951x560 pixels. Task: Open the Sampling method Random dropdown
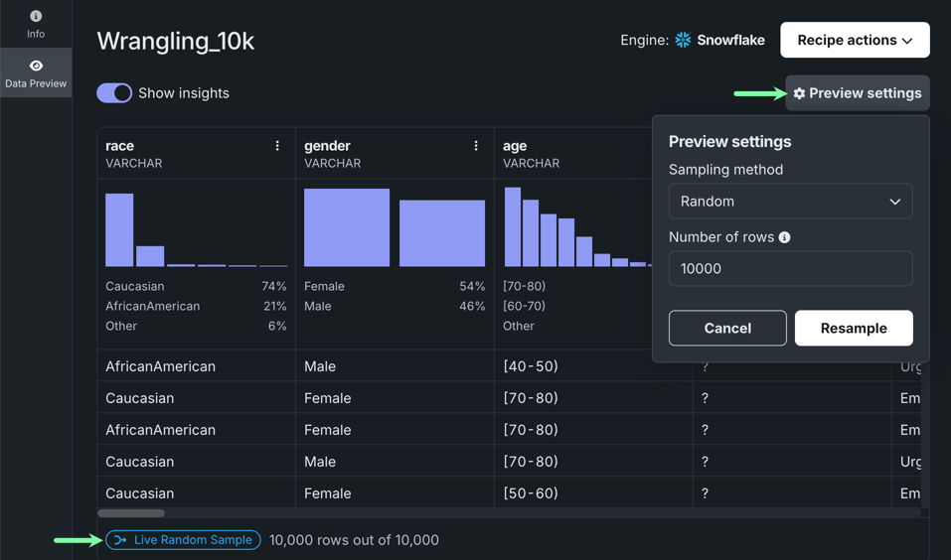[x=790, y=202]
